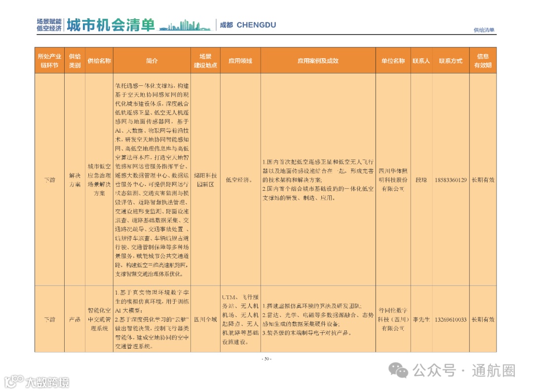Click the 场景赋能低空经济 header text
The image size is (533, 392).
[x=49, y=25]
